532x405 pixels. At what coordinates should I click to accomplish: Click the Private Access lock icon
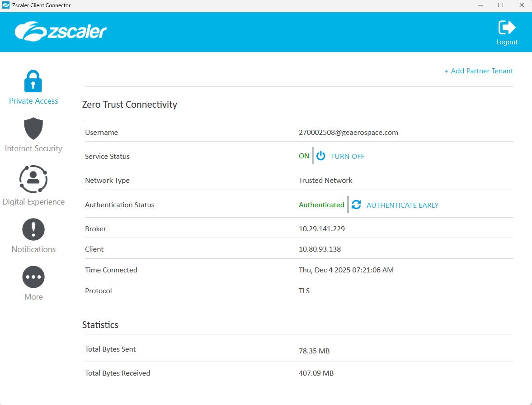pos(33,81)
